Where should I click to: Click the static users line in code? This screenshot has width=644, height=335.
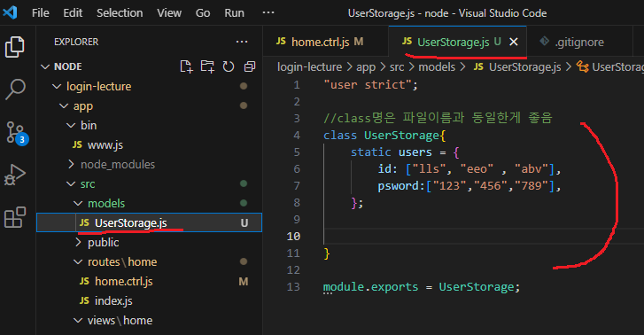click(405, 152)
